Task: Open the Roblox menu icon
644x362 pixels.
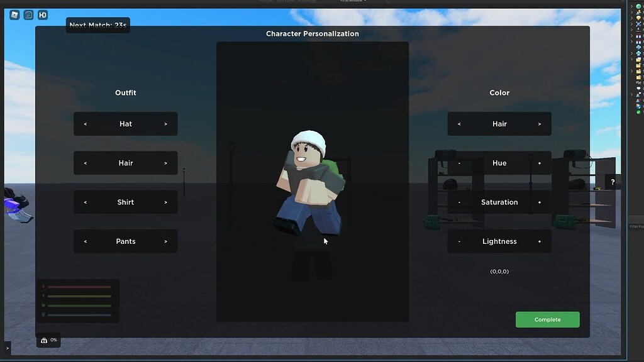Action: [14, 15]
